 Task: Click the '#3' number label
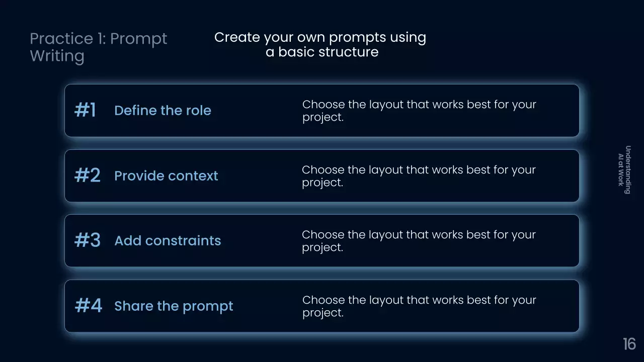tap(87, 241)
